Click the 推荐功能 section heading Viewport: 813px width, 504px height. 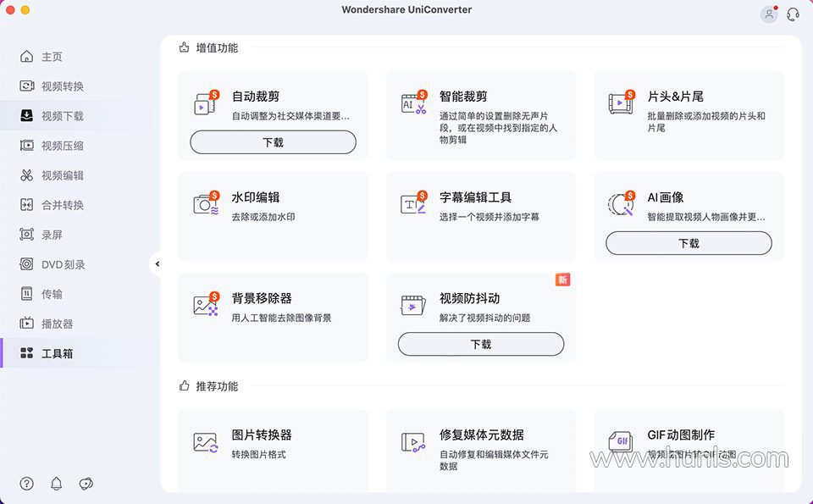pyautogui.click(x=217, y=386)
